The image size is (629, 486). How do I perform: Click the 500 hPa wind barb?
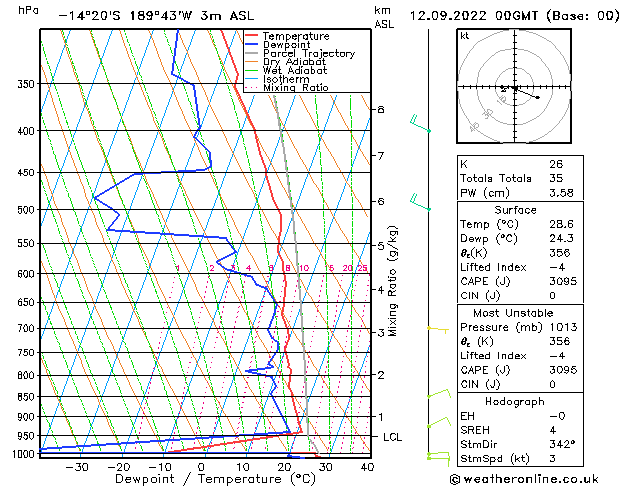pos(420,202)
